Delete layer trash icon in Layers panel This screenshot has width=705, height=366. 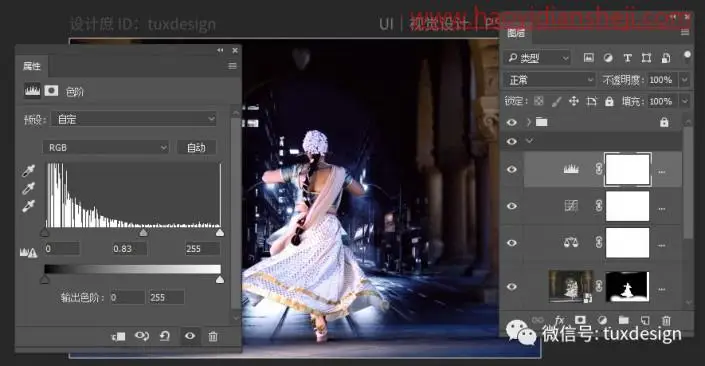[666, 320]
